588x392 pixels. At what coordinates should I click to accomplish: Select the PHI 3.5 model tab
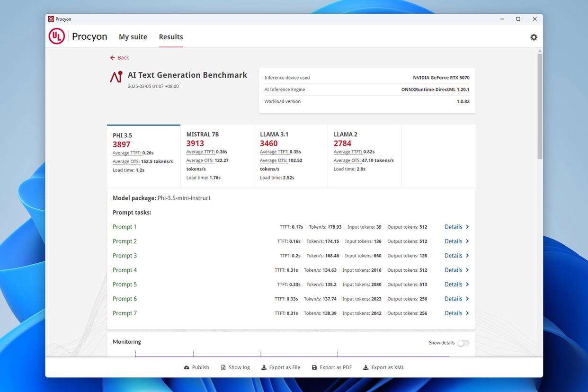click(x=143, y=156)
